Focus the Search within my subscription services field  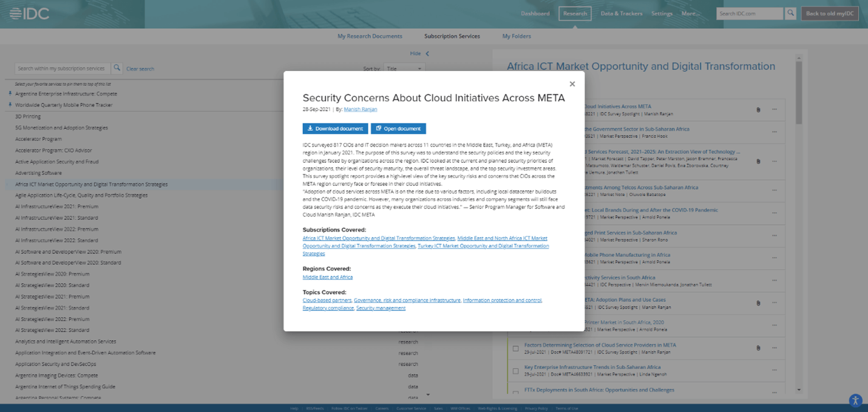pyautogui.click(x=63, y=68)
